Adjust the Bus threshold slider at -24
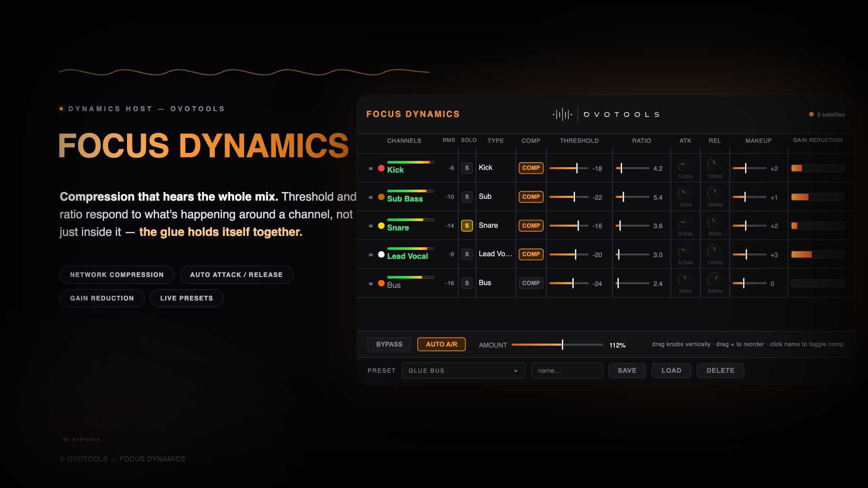 click(x=569, y=283)
